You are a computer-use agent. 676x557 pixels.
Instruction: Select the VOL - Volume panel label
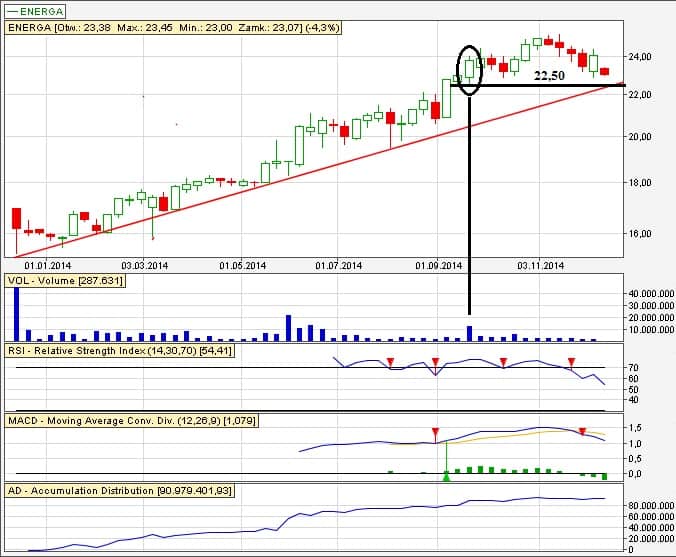(x=65, y=282)
